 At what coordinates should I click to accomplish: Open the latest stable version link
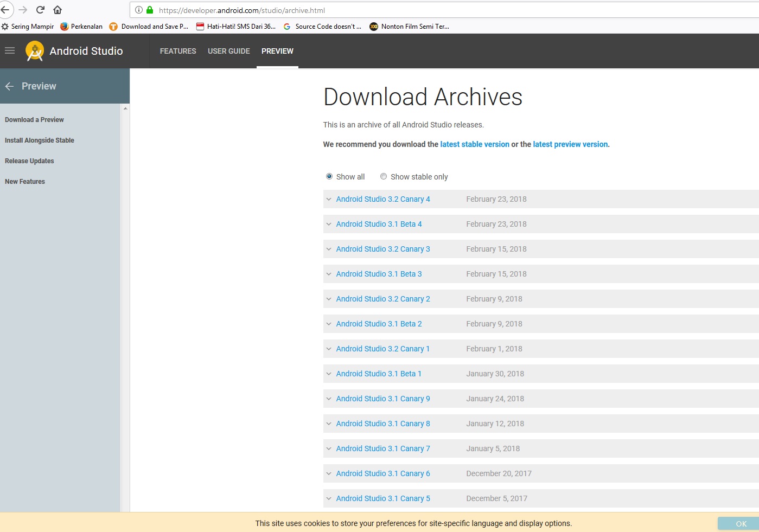point(475,144)
